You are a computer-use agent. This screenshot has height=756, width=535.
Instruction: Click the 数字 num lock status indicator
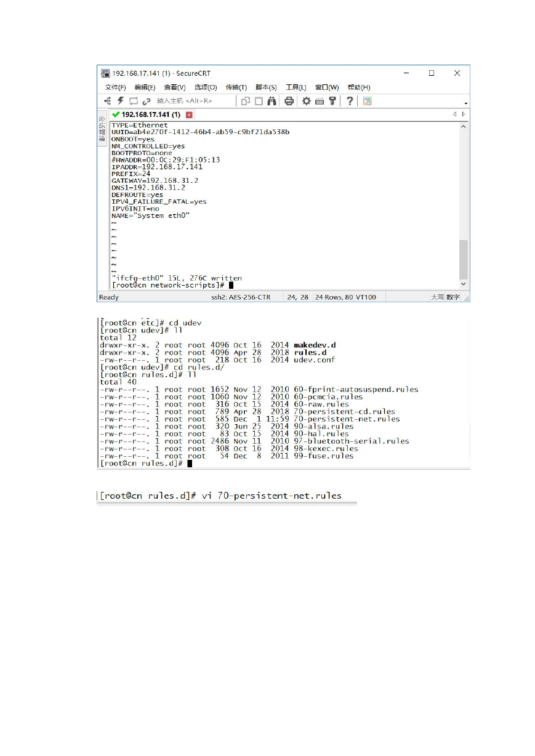click(x=453, y=297)
